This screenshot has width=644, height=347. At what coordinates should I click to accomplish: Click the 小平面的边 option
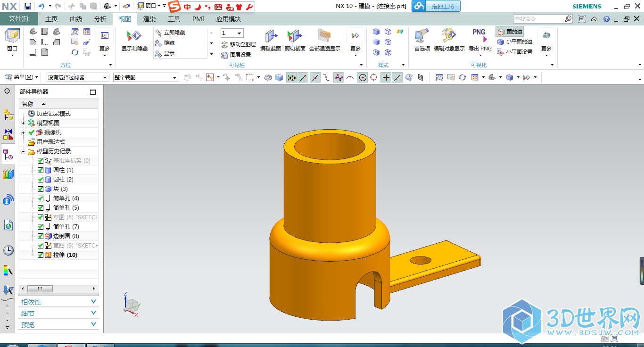(x=514, y=41)
